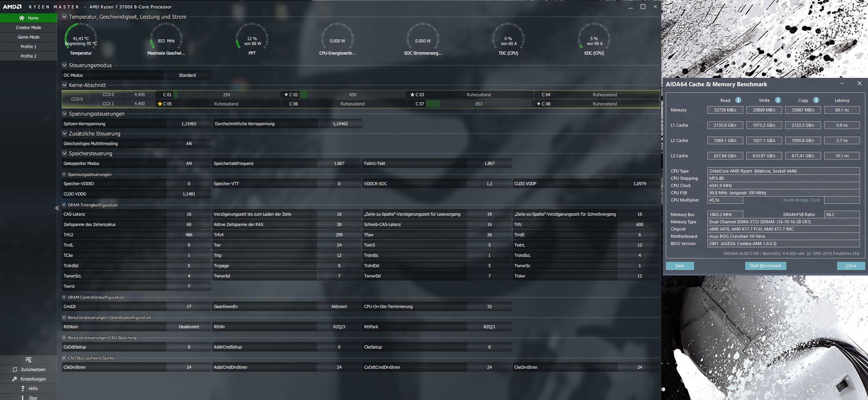Screen dimensions: 868x400
Task: Switch to Creator Mode
Action: [29, 27]
